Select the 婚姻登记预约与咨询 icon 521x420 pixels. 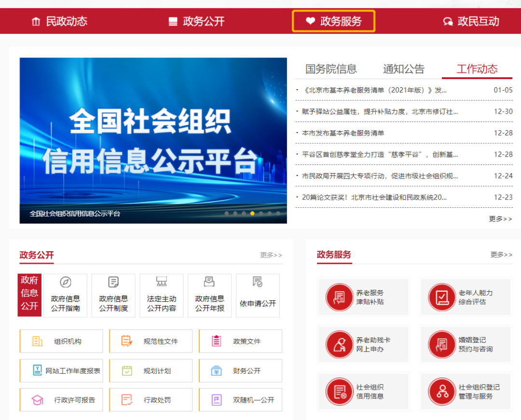tap(442, 344)
